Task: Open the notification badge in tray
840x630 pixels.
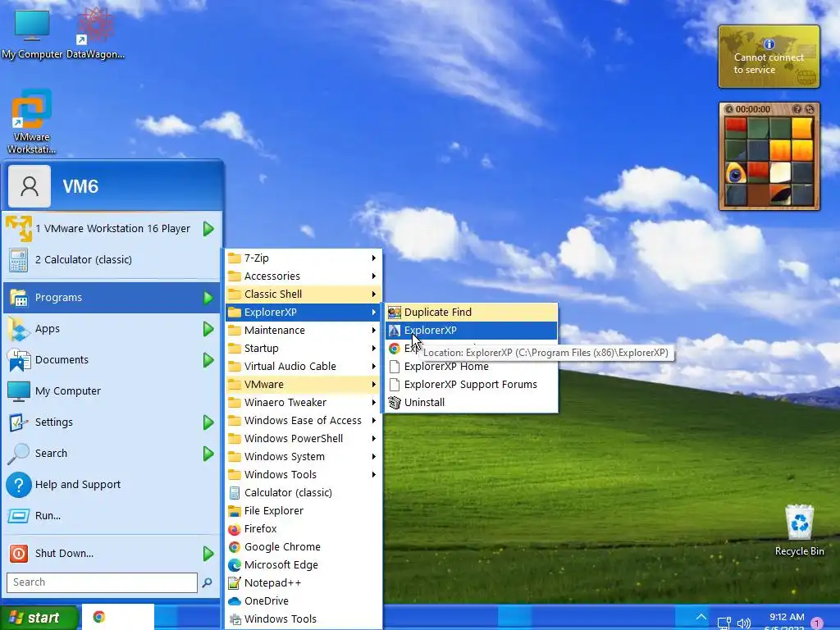Action: 817,623
